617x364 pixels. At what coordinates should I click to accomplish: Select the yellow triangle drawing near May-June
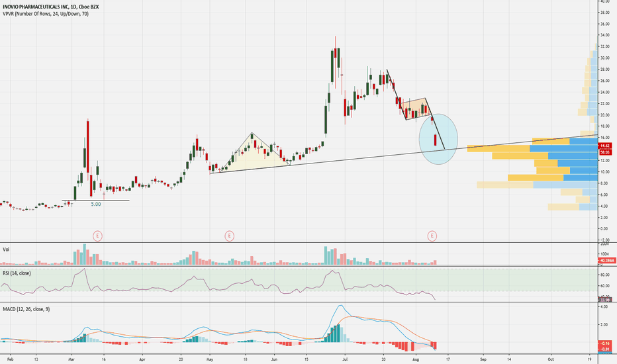252,153
